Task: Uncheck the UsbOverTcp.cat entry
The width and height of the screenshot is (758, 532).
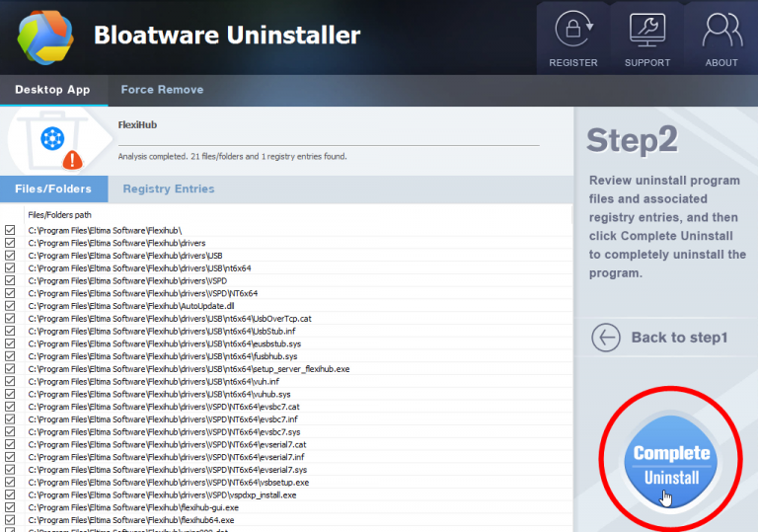Action: [x=10, y=318]
